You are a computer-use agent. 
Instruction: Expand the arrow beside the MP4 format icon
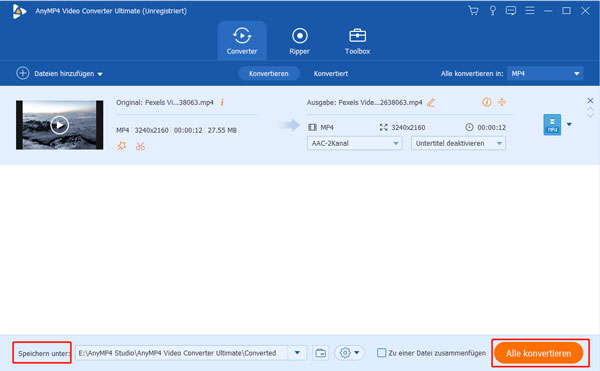click(x=569, y=124)
